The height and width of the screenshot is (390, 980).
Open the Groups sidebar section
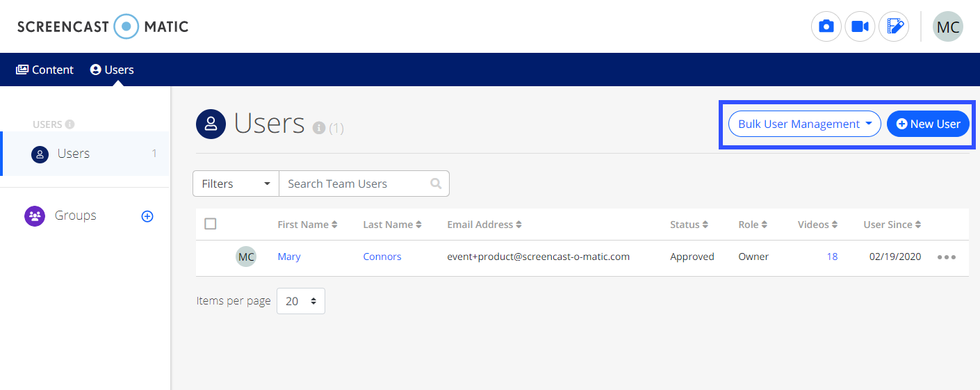tap(76, 216)
